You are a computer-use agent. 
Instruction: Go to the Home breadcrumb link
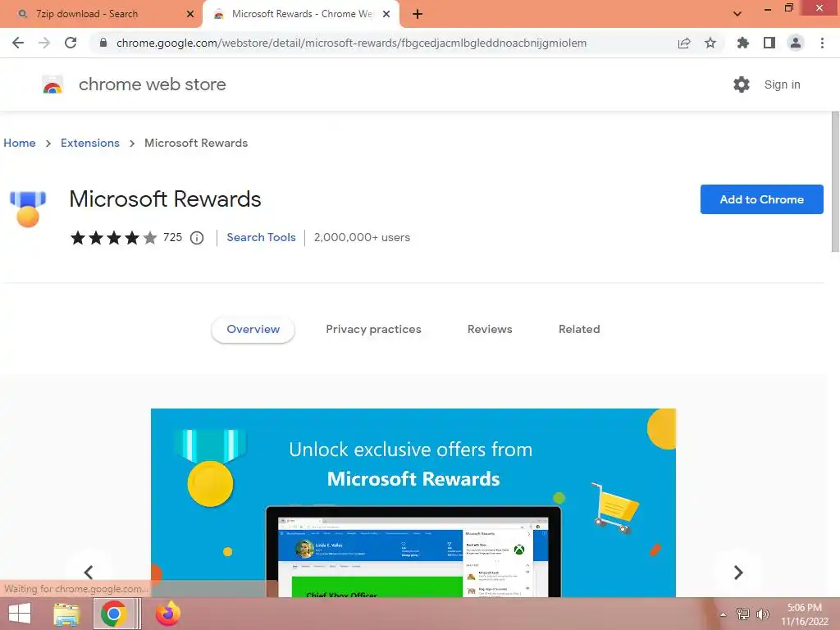click(x=20, y=143)
